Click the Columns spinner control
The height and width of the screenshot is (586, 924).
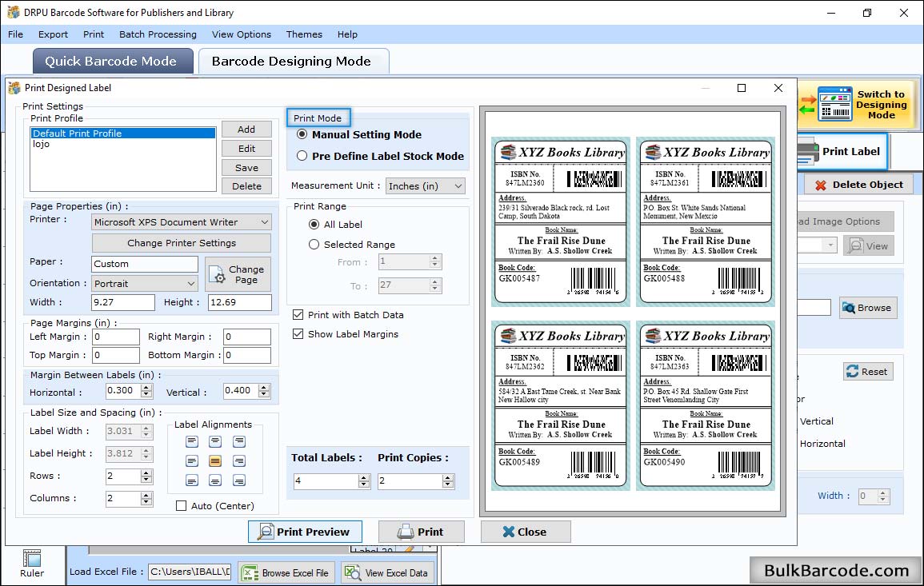[146, 498]
